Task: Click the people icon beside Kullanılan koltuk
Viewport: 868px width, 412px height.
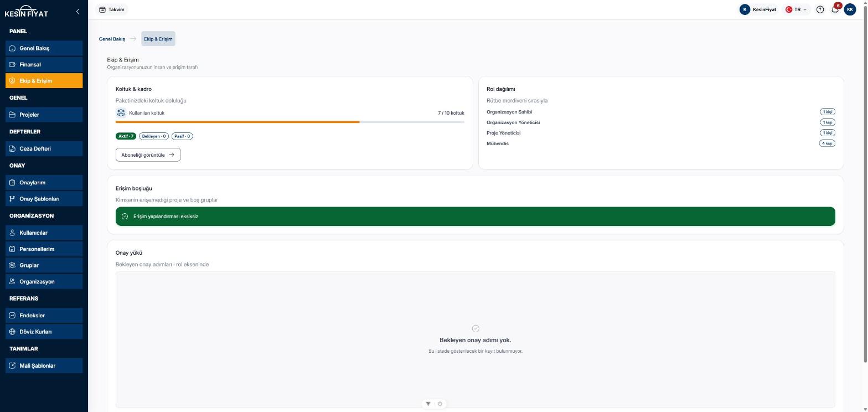Action: pos(121,113)
